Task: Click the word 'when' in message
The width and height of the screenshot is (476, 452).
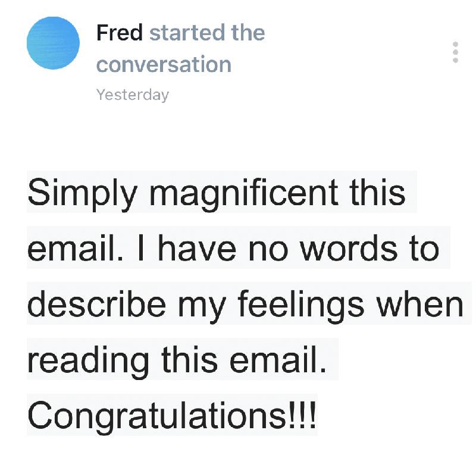Action: click(420, 304)
